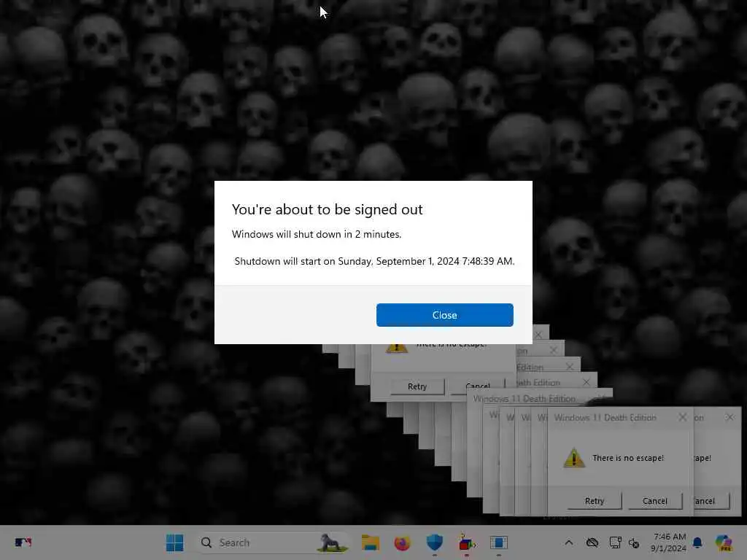Click Close in the sign-out dialog

[444, 315]
